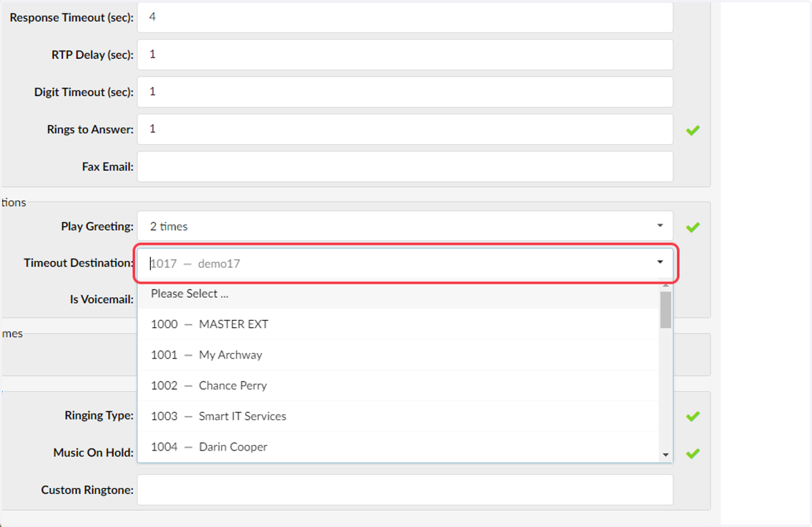Viewport: 812px width, 527px height.
Task: Choose 1000 — MASTER EXT option
Action: (x=398, y=324)
